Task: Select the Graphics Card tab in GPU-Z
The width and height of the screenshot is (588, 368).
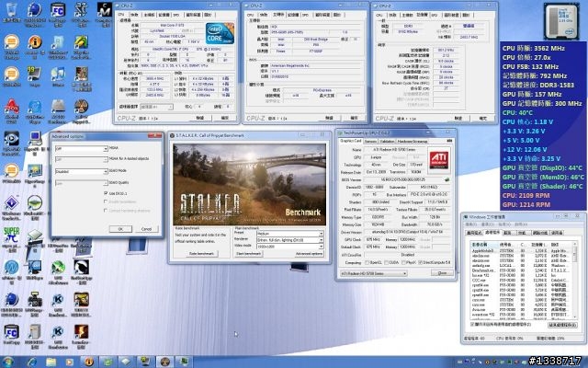Action: [x=351, y=141]
